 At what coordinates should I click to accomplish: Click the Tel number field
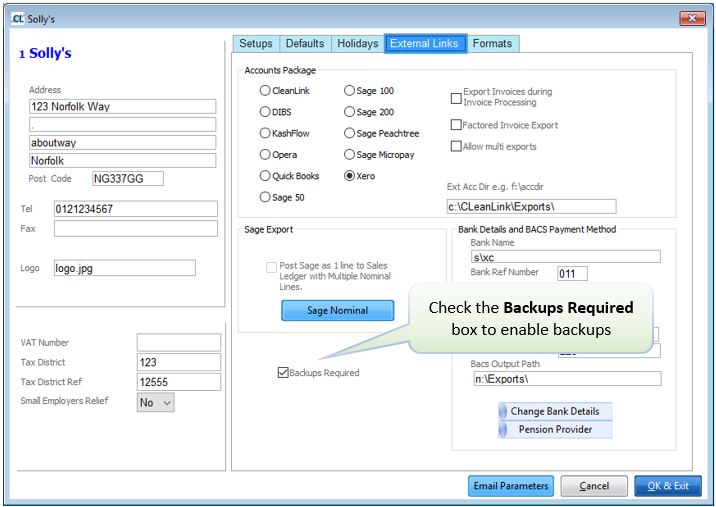click(x=136, y=209)
